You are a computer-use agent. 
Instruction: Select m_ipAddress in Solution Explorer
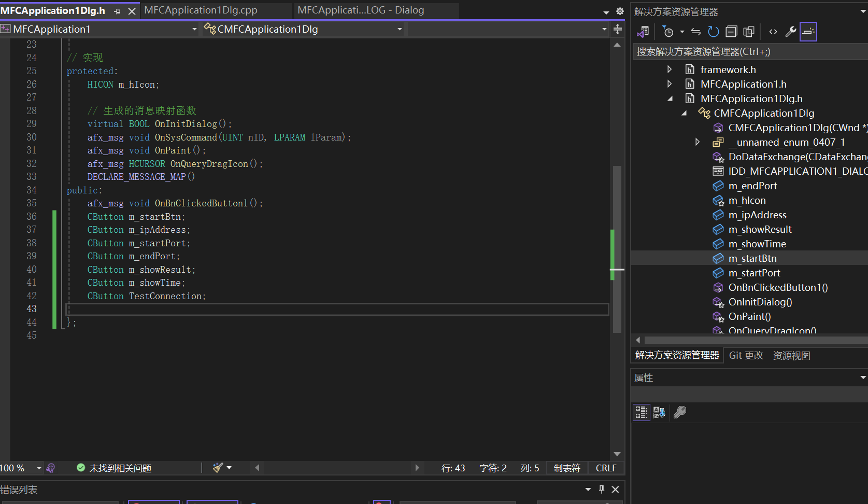757,215
